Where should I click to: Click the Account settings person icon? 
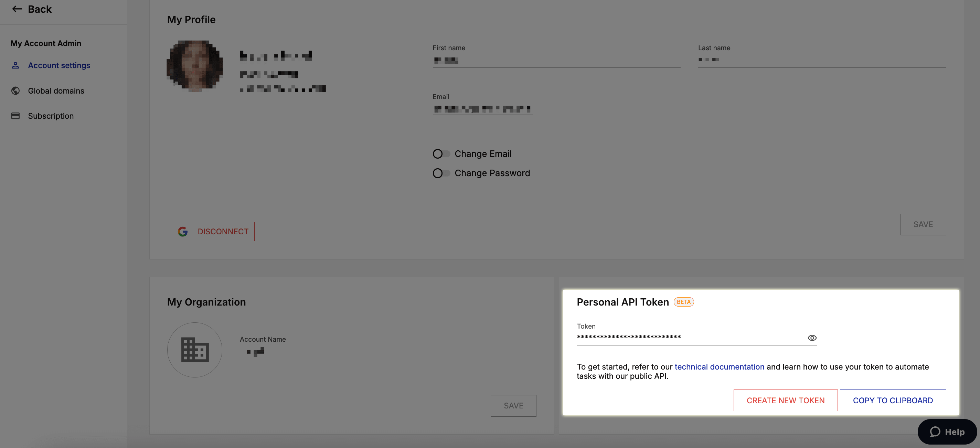click(15, 65)
